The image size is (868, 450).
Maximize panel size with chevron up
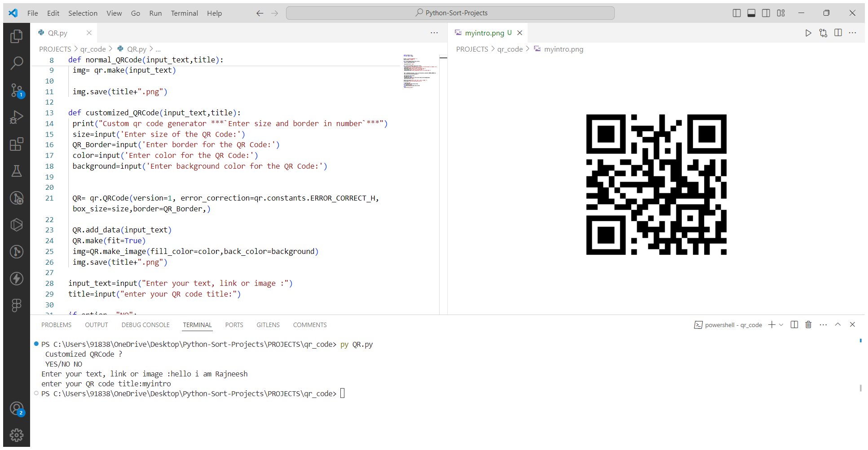pos(838,325)
